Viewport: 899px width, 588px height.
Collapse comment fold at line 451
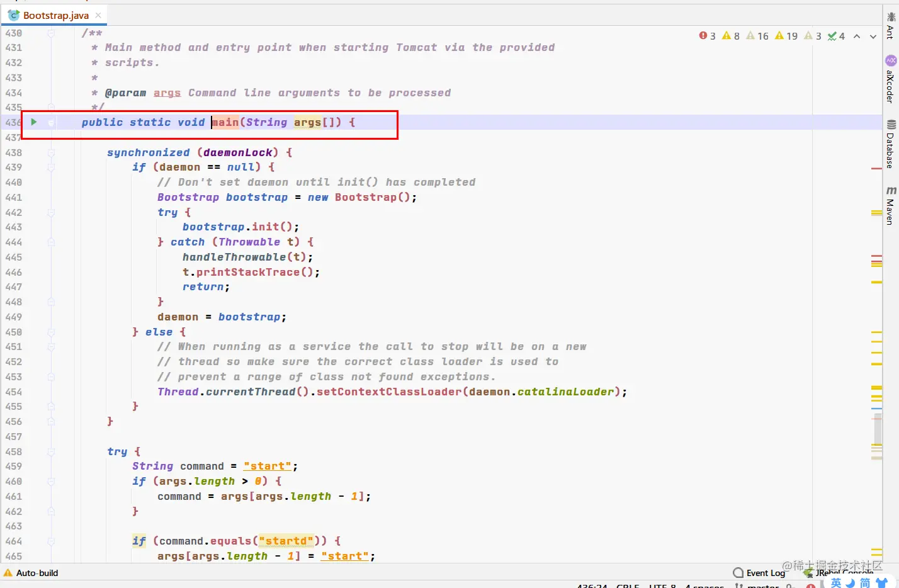tap(51, 347)
